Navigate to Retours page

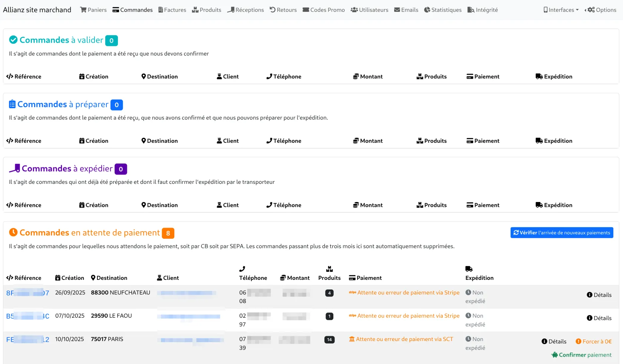click(x=283, y=10)
